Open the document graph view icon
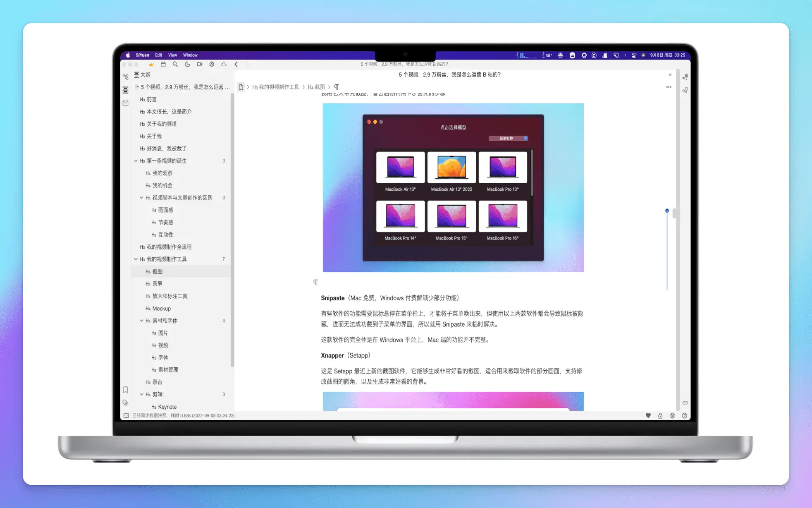The width and height of the screenshot is (812, 508). [x=685, y=90]
